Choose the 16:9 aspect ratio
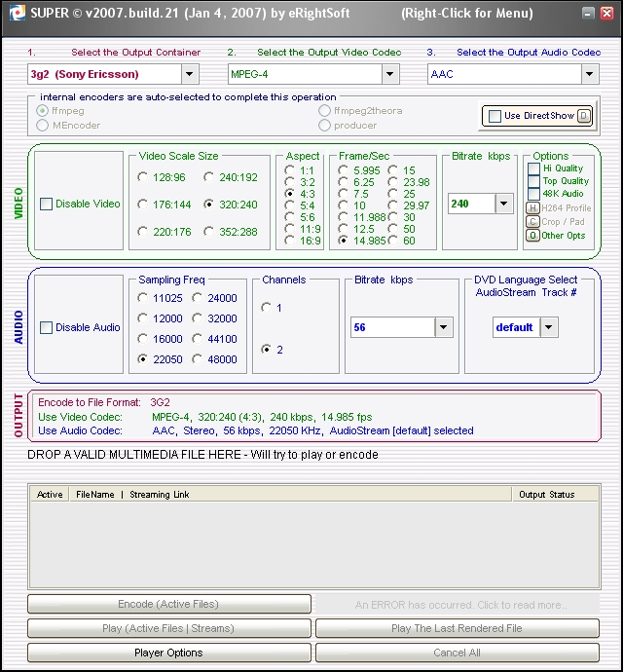 click(x=290, y=241)
